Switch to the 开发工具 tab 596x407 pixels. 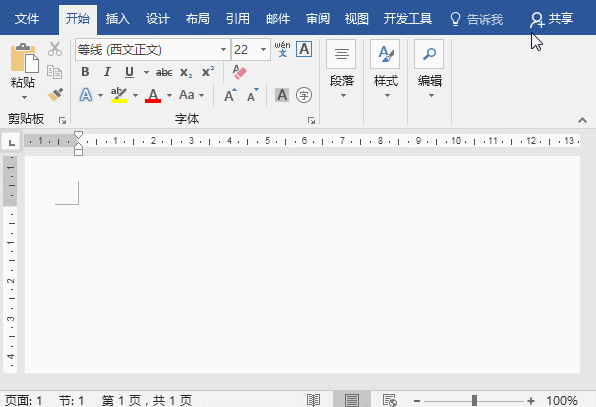407,19
